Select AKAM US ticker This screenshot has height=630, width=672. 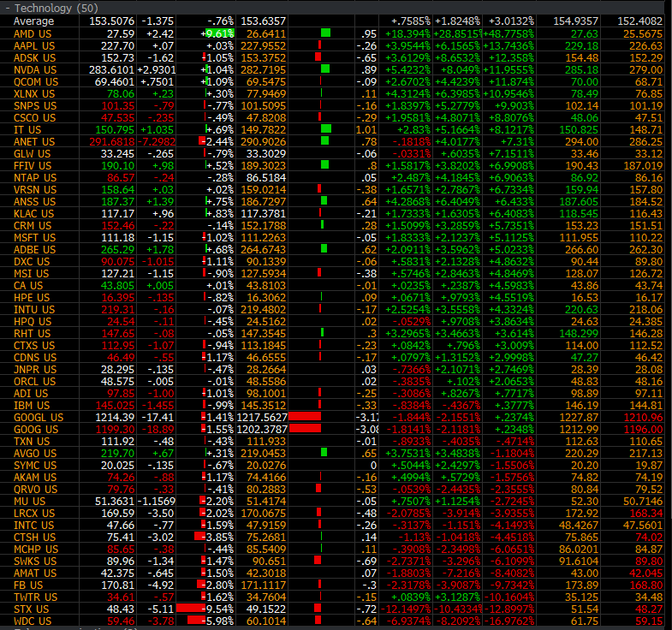click(35, 478)
